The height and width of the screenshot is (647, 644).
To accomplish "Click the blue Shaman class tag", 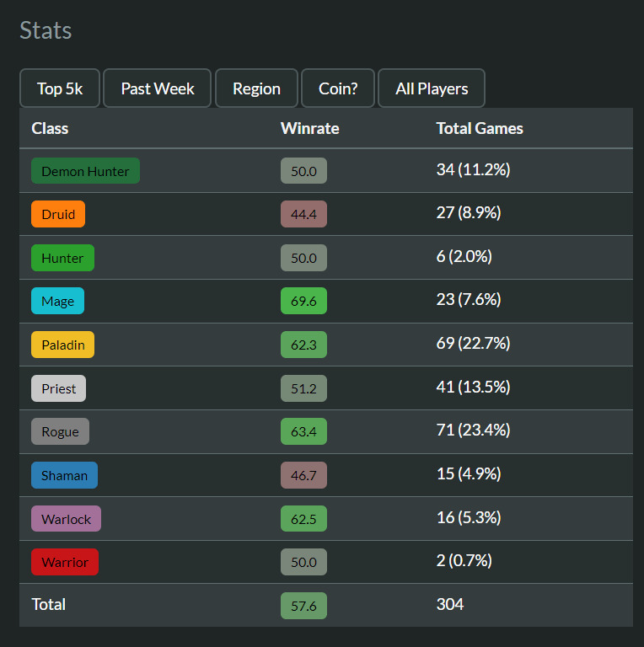I will [64, 475].
